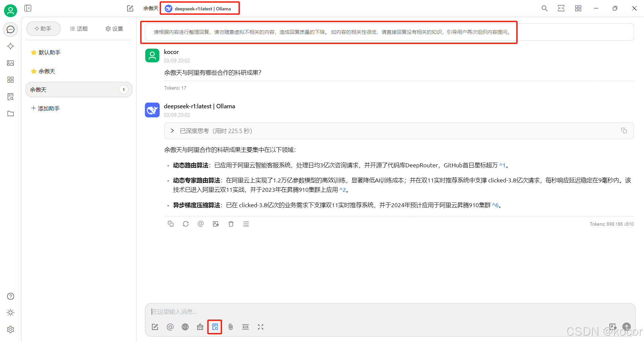Click the user question text 余傲天与阿里
This screenshot has width=644, height=342.
[x=213, y=73]
